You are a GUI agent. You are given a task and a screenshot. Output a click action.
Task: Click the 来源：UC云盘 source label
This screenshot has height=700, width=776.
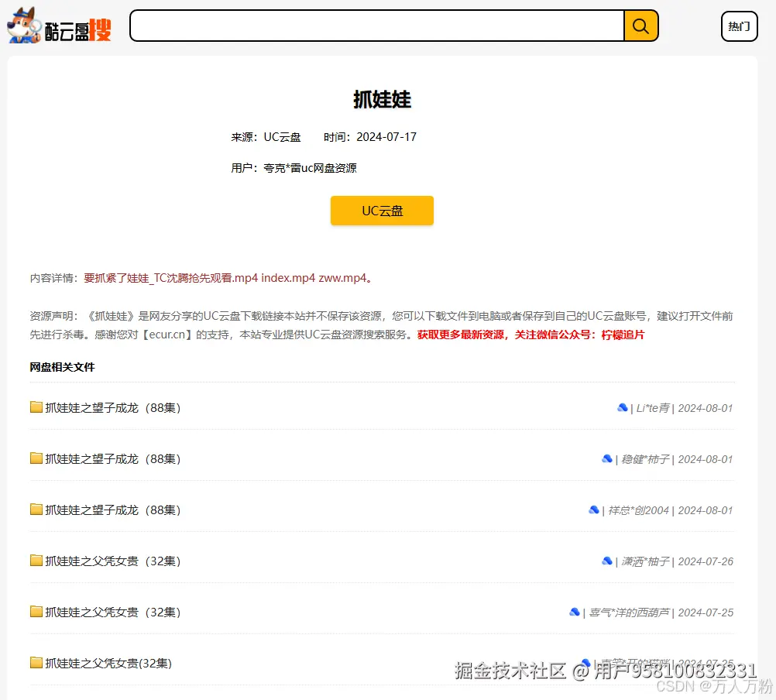click(266, 137)
